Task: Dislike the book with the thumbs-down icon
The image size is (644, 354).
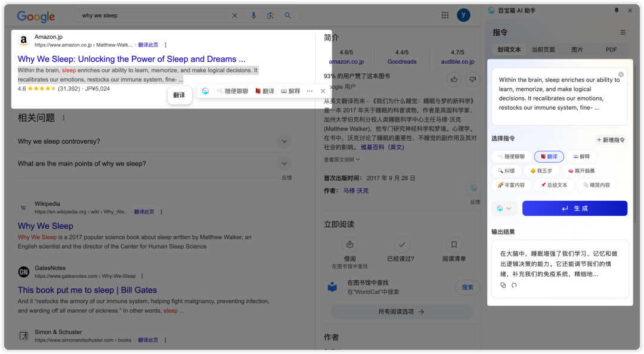Action: click(472, 79)
